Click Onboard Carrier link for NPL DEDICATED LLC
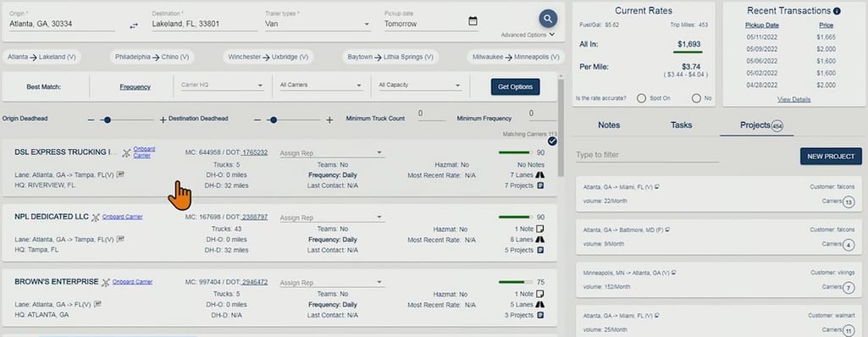The width and height of the screenshot is (868, 337). click(x=122, y=217)
